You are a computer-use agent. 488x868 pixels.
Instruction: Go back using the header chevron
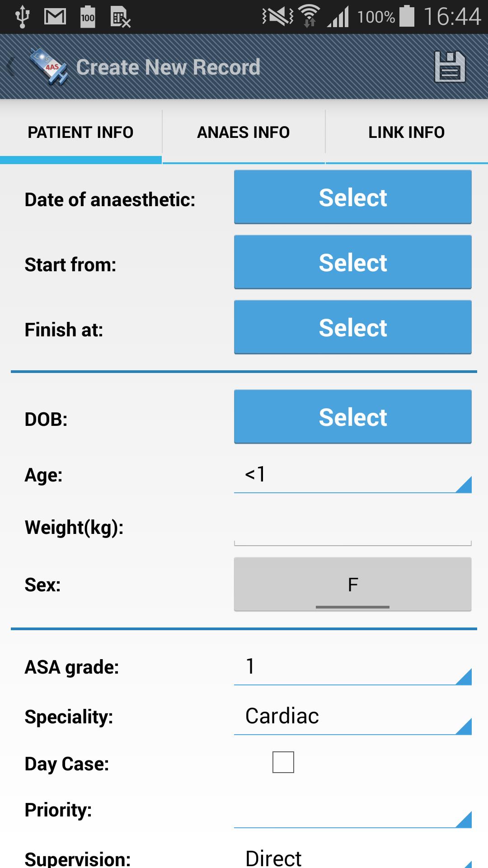(x=11, y=67)
